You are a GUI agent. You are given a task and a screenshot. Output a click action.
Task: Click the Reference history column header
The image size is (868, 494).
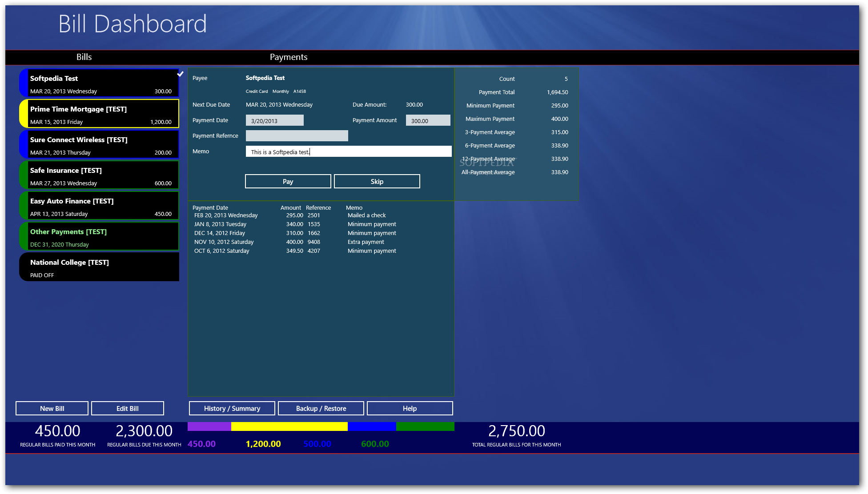318,207
